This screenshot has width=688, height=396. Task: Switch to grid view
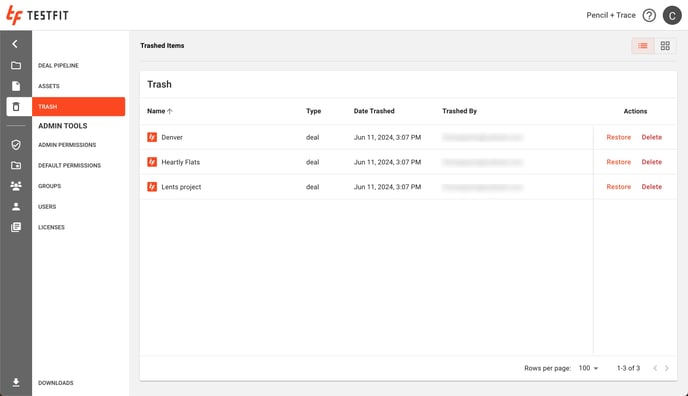pos(665,46)
